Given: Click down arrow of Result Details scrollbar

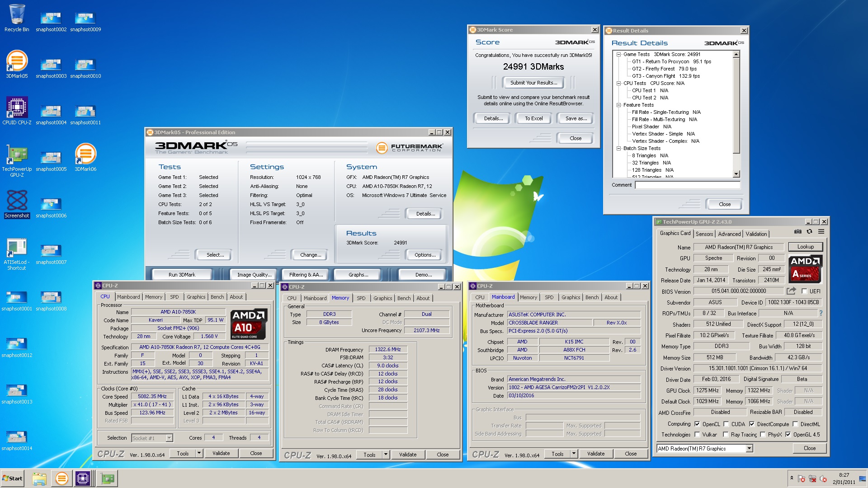Looking at the screenshot, I should point(736,174).
